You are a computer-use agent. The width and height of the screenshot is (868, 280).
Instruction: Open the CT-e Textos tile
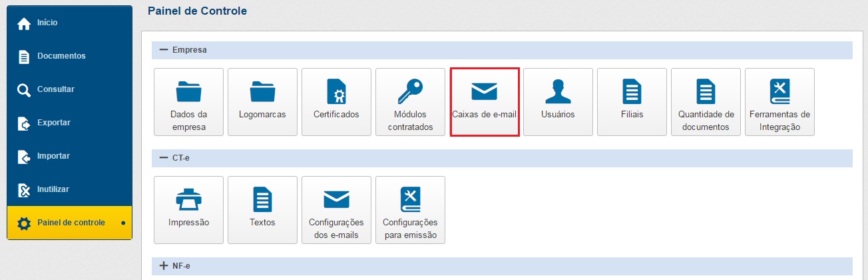[262, 210]
